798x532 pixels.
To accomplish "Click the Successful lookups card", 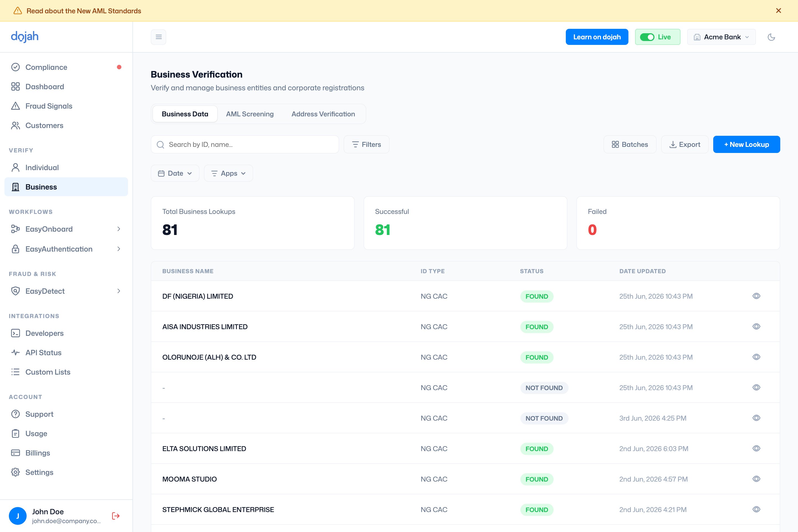I will point(465,223).
